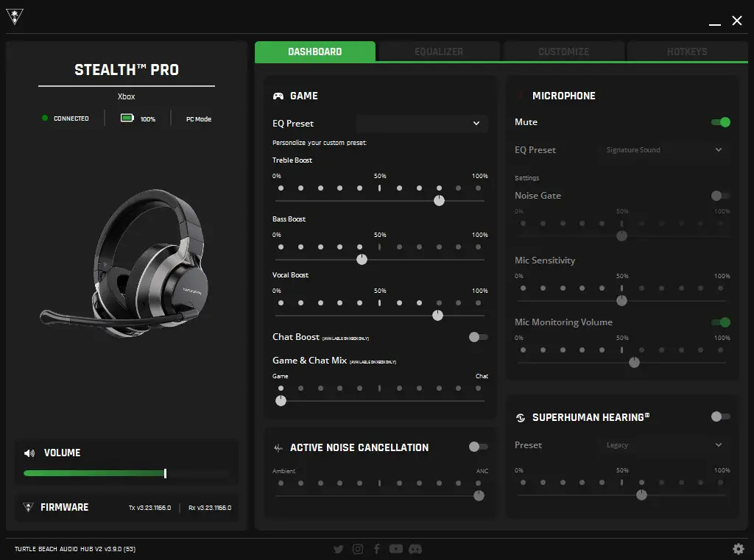This screenshot has height=560, width=754.
Task: Enable the Noise Gate switch
Action: pyautogui.click(x=720, y=196)
